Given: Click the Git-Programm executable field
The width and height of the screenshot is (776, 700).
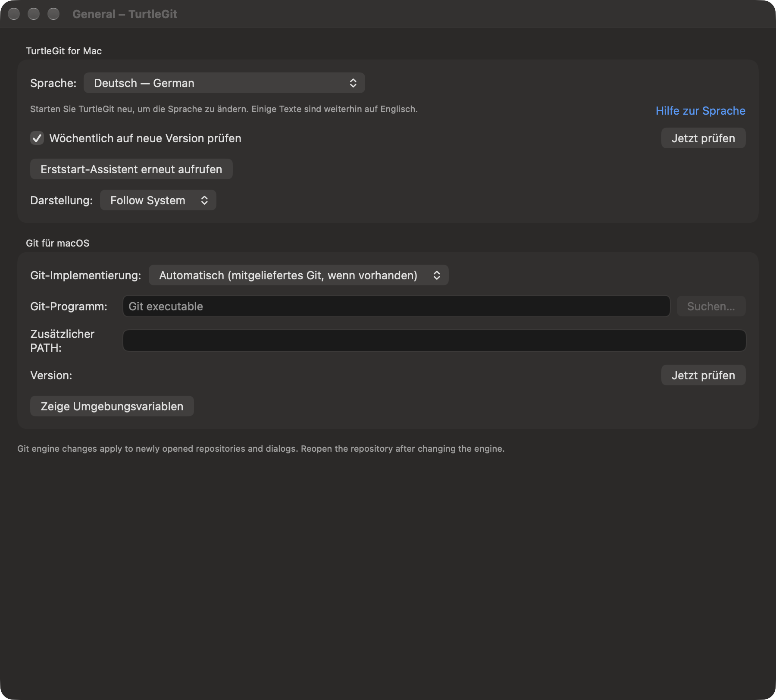Looking at the screenshot, I should 397,306.
